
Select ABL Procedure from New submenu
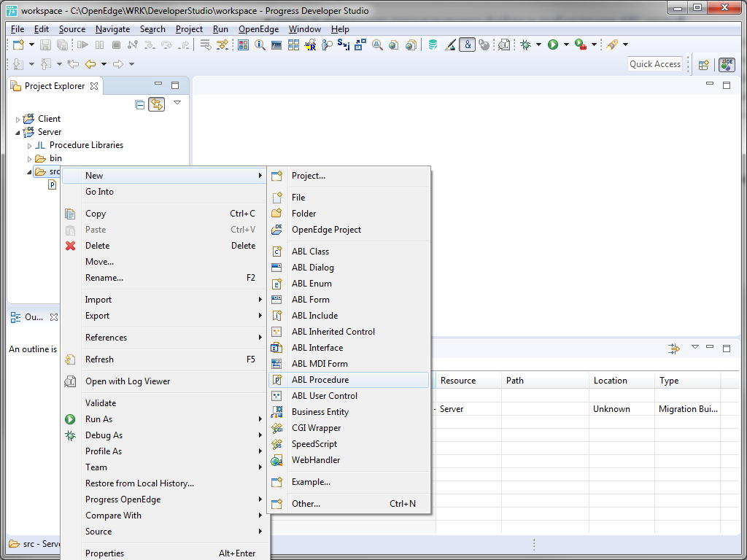(x=349, y=380)
